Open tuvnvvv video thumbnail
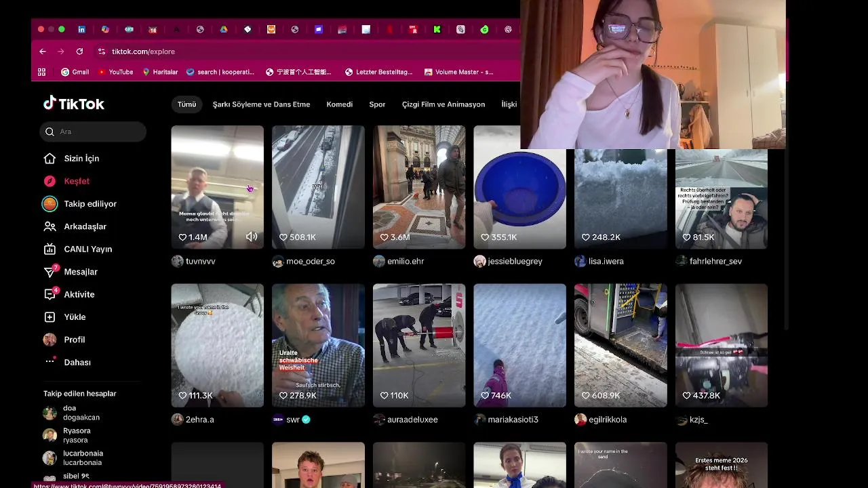 [217, 187]
